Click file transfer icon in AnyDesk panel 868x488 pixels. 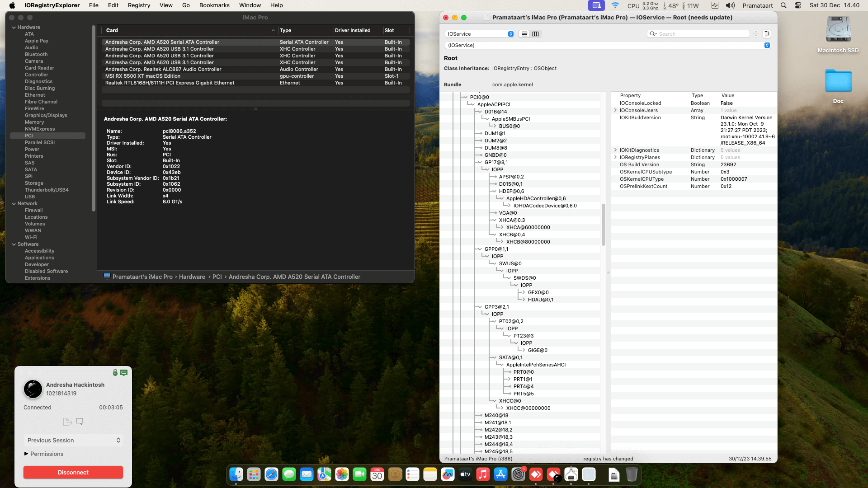pos(67,422)
